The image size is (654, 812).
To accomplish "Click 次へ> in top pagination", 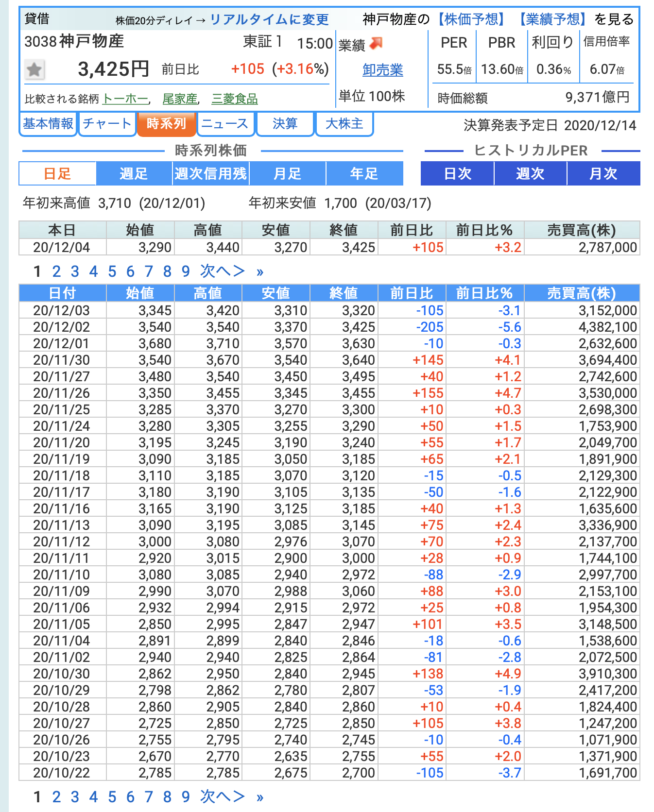I will click(223, 271).
